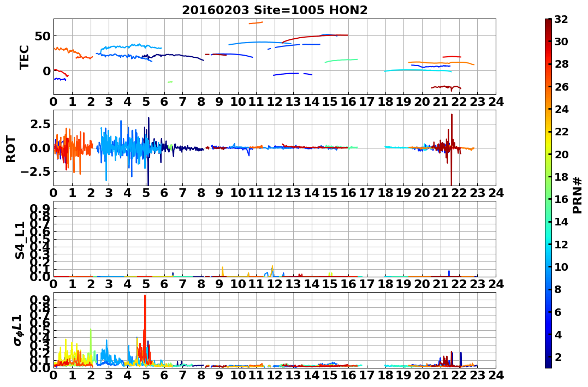Image resolution: width=588 pixels, height=387 pixels.
Task: Click the colorbar tick label '30'
Action: tap(561, 41)
